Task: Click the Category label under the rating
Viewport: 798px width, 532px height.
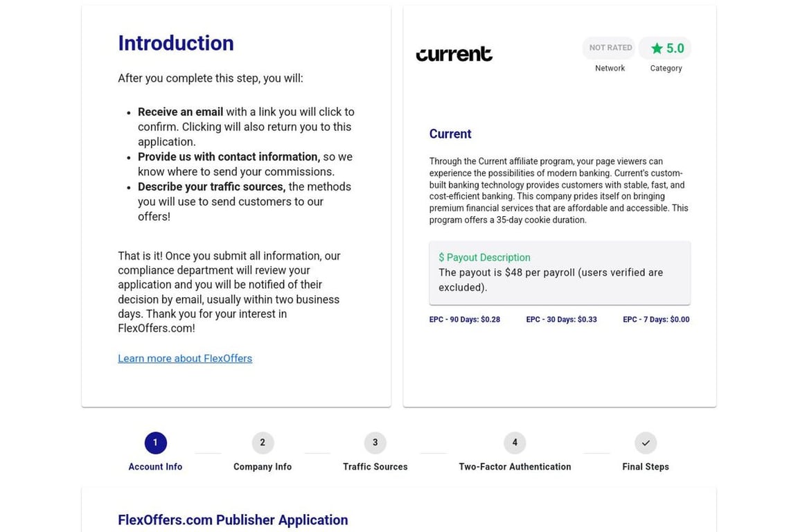Action: (666, 68)
